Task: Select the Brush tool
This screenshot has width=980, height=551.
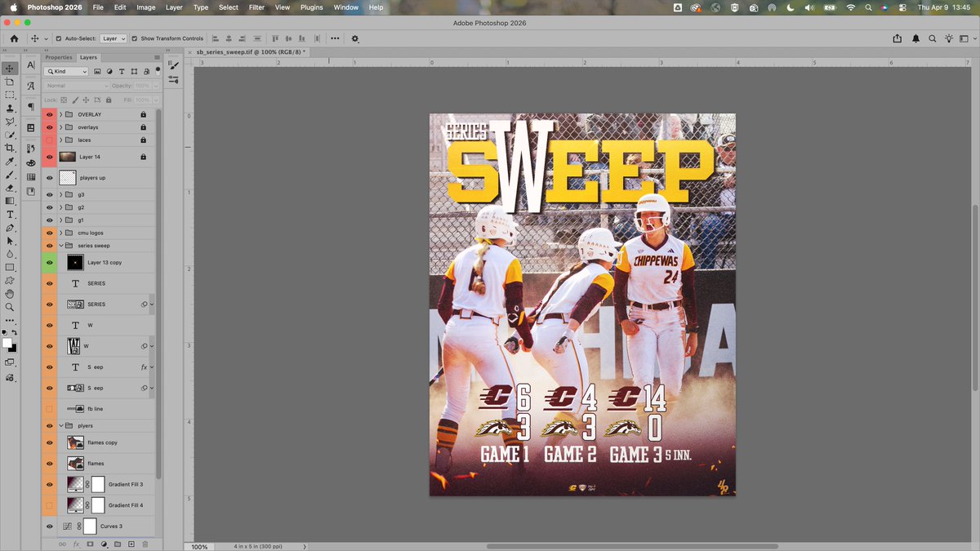Action: [x=10, y=175]
